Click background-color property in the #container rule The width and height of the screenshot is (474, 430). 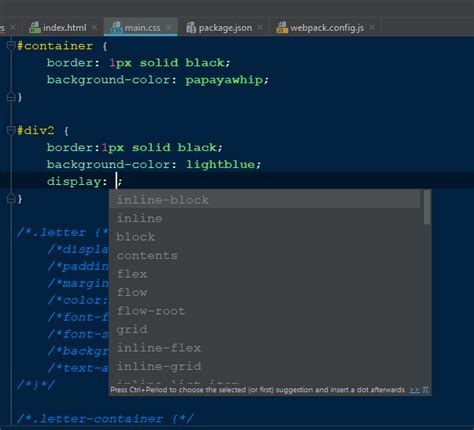click(108, 80)
